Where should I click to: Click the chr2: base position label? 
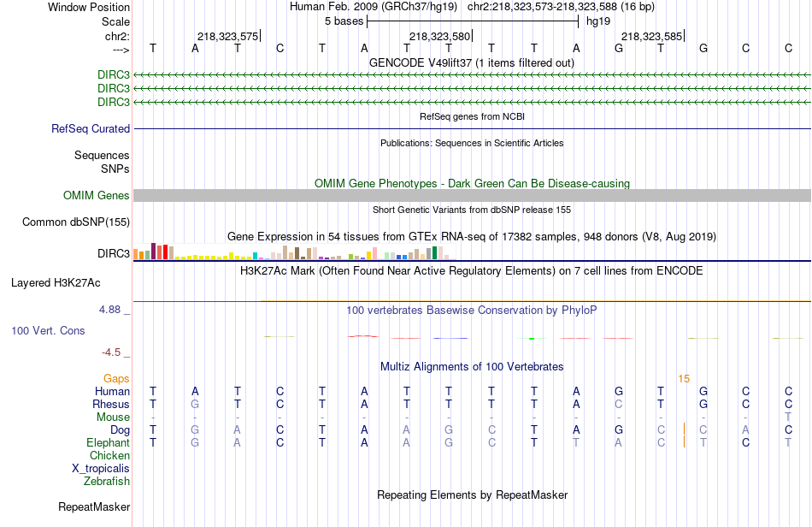pyautogui.click(x=117, y=36)
